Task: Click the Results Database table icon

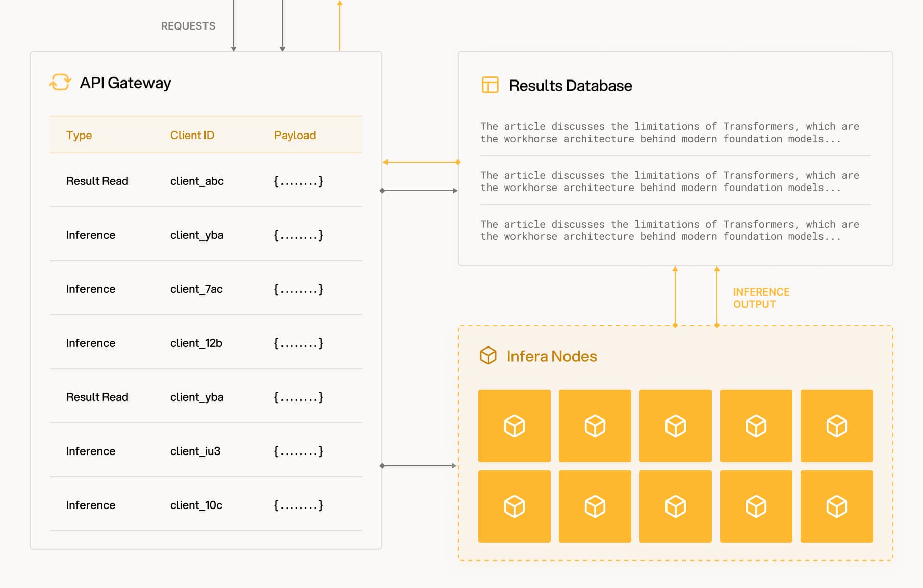Action: (x=490, y=85)
